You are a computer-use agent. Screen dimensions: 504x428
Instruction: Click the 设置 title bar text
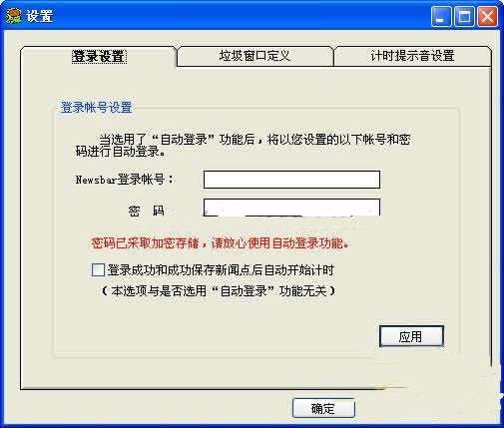40,16
